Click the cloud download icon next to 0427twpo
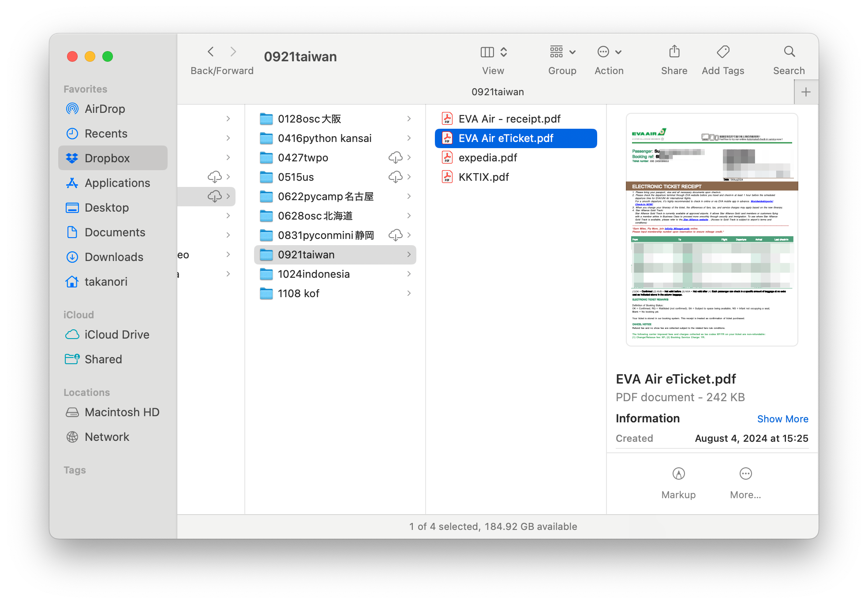This screenshot has height=604, width=868. (x=395, y=157)
